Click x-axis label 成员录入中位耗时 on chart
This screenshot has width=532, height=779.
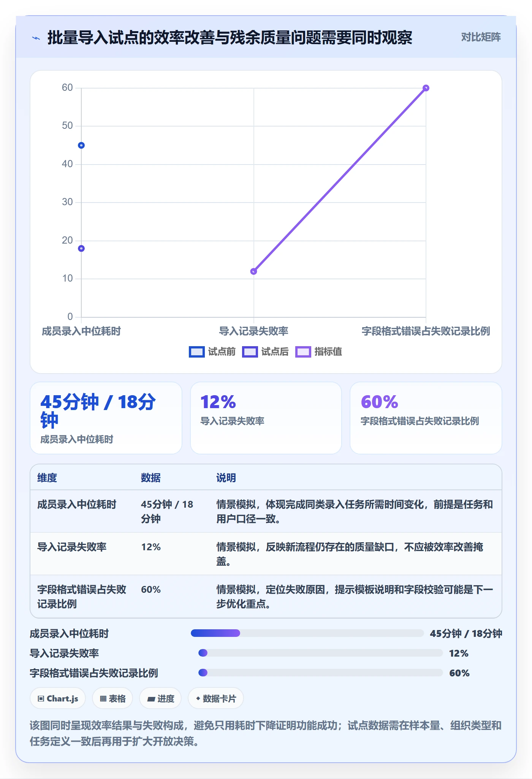coord(81,331)
